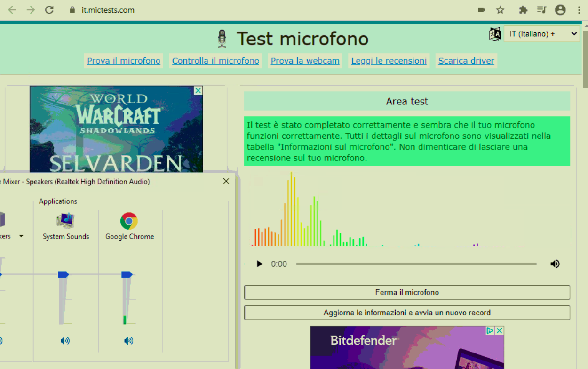Open the Chrome three-dot menu
588x369 pixels.
[579, 10]
